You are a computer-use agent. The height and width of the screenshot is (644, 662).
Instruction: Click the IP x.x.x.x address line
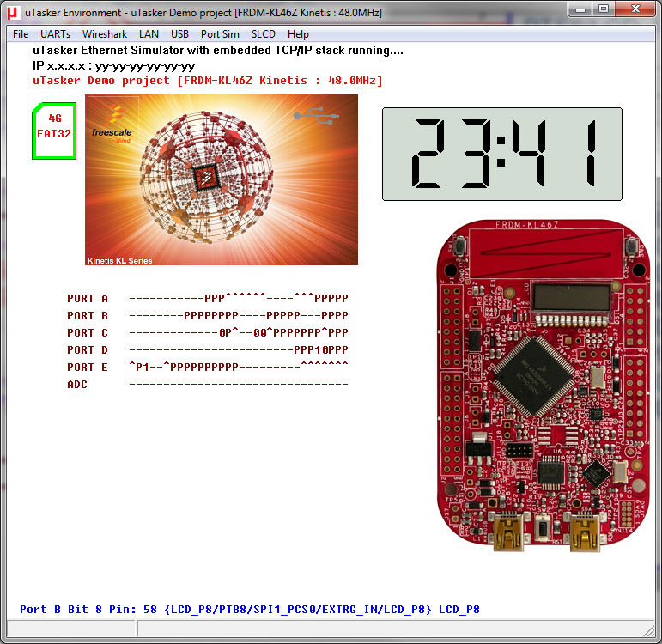click(x=113, y=66)
